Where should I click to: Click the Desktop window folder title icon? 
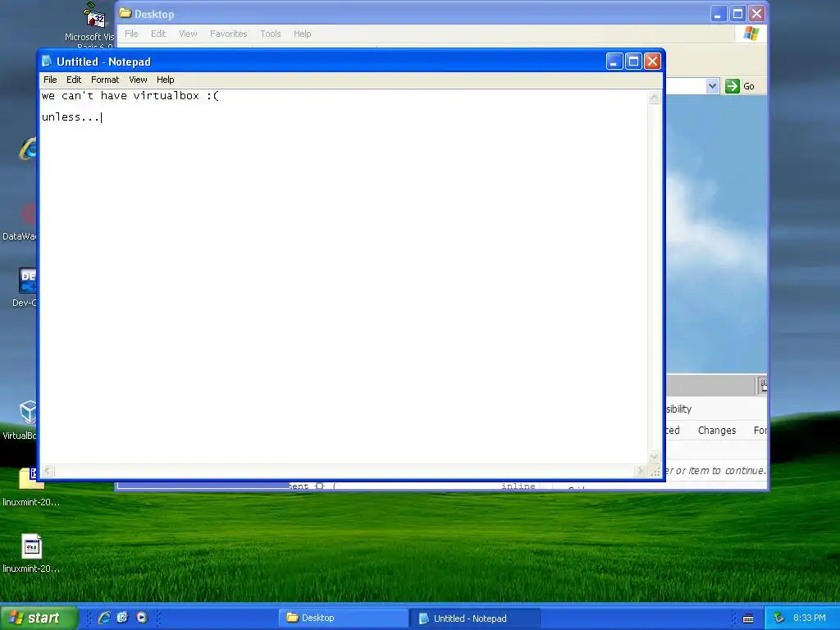pyautogui.click(x=126, y=13)
